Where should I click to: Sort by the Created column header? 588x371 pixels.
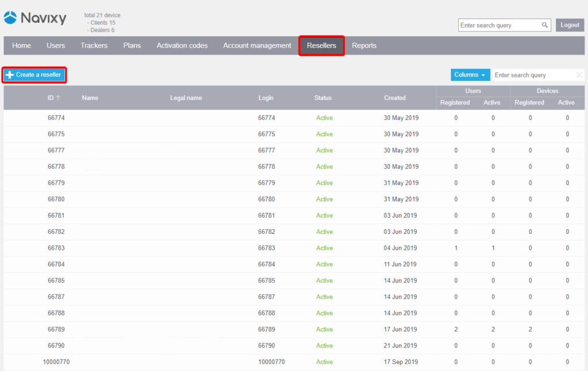[x=394, y=98]
